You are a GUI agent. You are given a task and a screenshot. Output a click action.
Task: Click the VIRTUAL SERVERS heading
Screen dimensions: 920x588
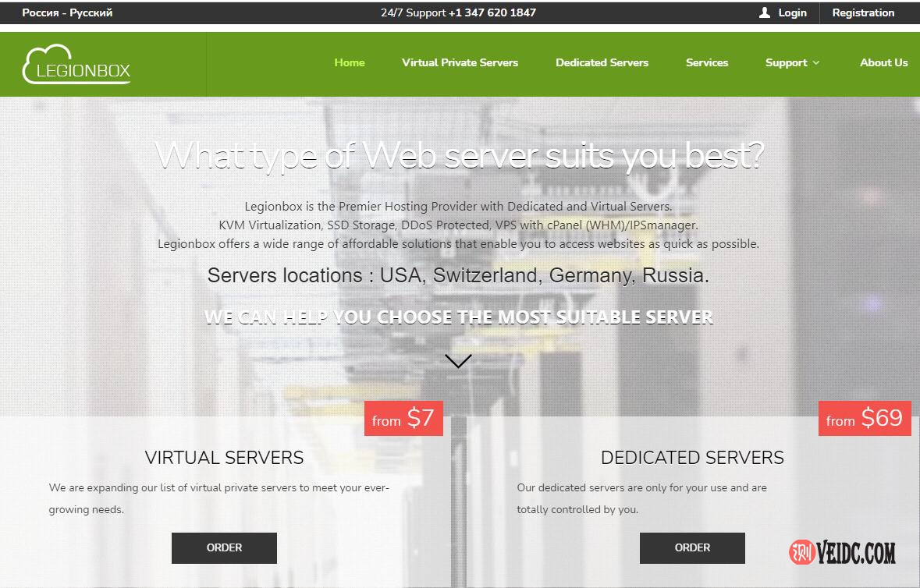click(x=224, y=457)
